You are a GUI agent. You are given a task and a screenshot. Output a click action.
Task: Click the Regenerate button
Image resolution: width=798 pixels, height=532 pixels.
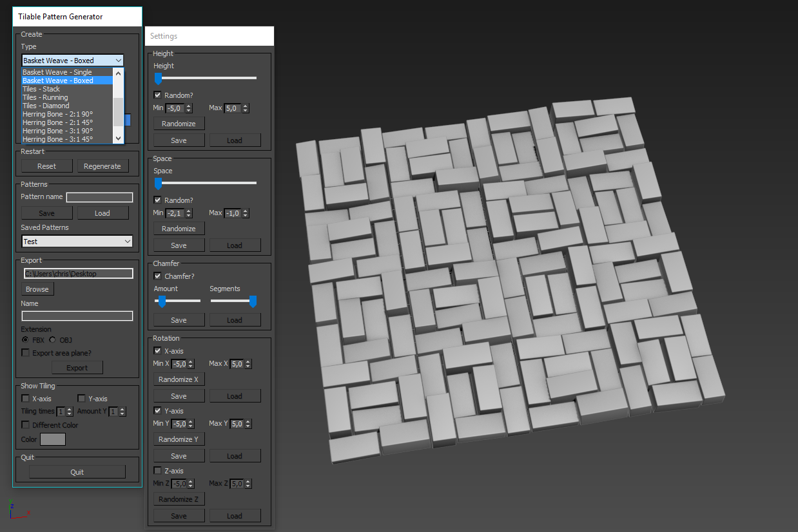102,166
